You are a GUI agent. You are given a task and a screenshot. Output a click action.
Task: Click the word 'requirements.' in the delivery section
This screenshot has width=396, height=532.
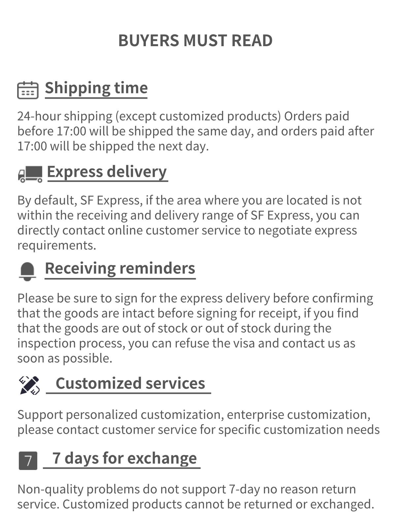click(x=57, y=245)
